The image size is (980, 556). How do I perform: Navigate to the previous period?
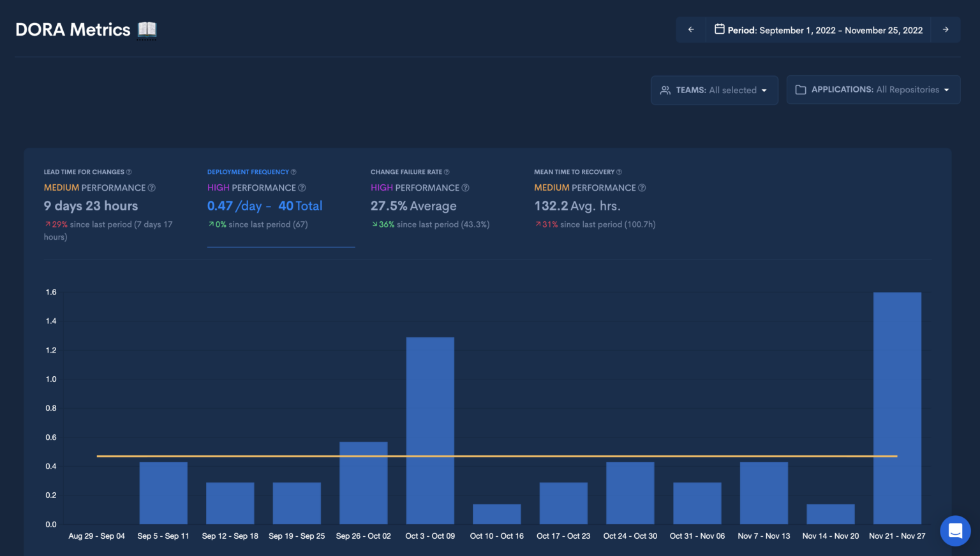coord(691,29)
